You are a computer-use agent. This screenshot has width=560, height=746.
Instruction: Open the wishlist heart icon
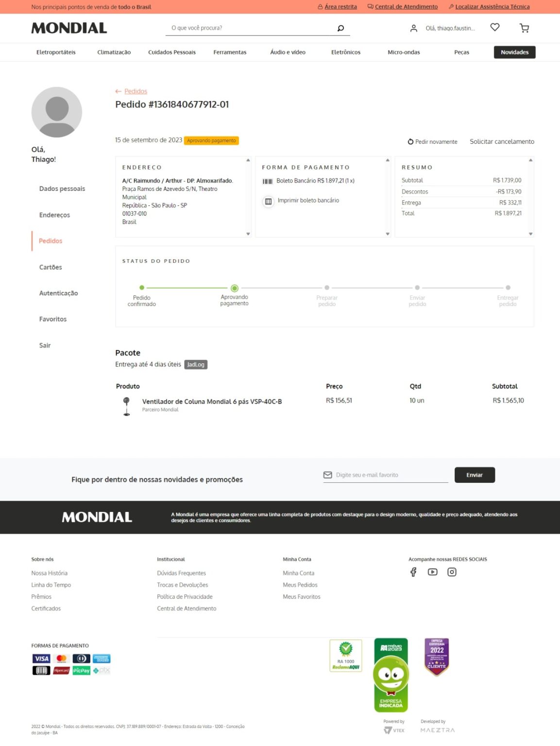point(494,28)
